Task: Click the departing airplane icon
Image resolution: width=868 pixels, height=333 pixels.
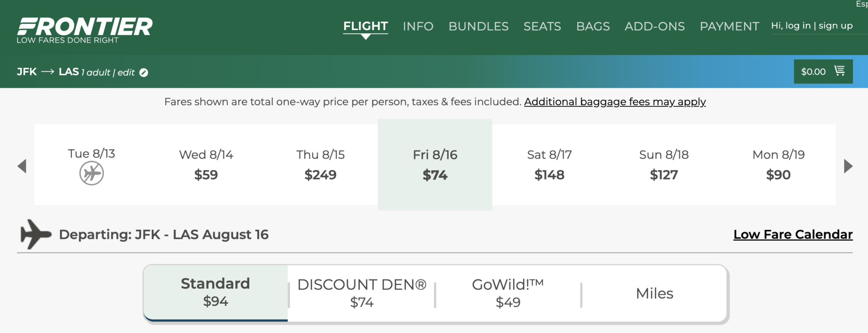Action: pos(35,234)
